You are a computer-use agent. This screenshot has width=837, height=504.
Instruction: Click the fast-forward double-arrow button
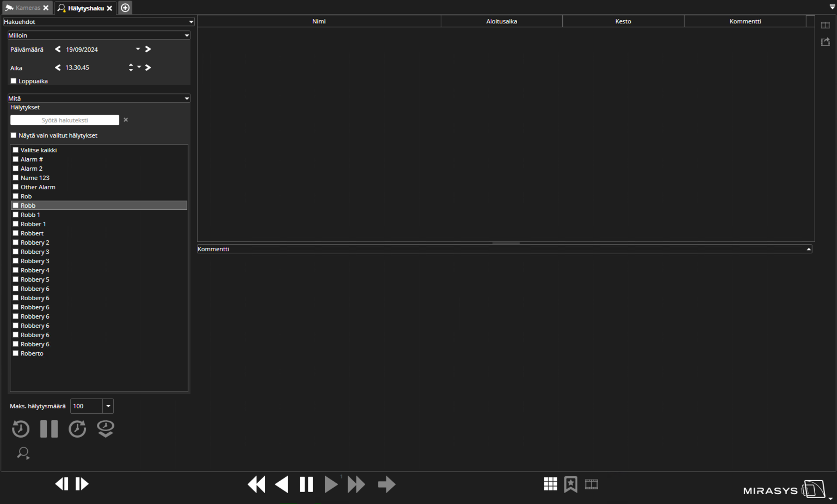pyautogui.click(x=356, y=484)
